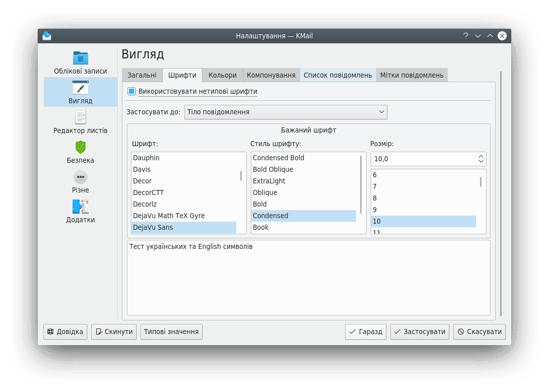Viewport: 549px width, 392px height.
Task: Toggle Використовувати нетипові шрифти checkbox
Action: tap(131, 91)
